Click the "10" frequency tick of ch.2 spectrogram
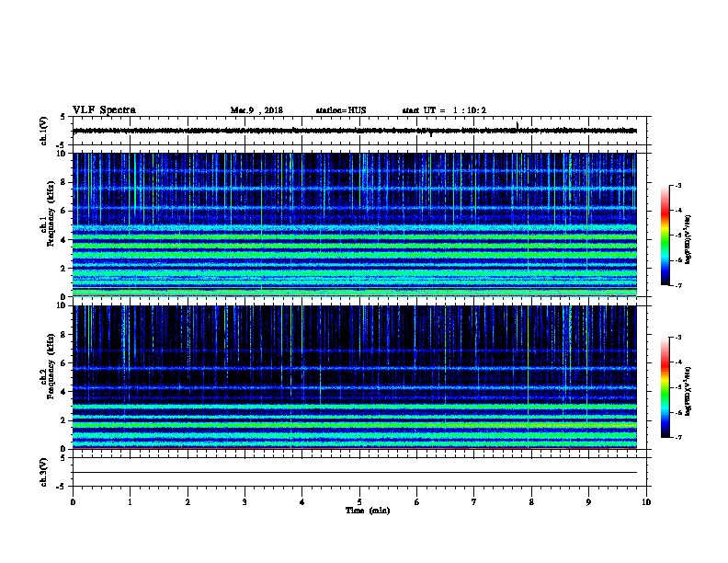Viewport: 728px width, 563px height. pyautogui.click(x=62, y=305)
